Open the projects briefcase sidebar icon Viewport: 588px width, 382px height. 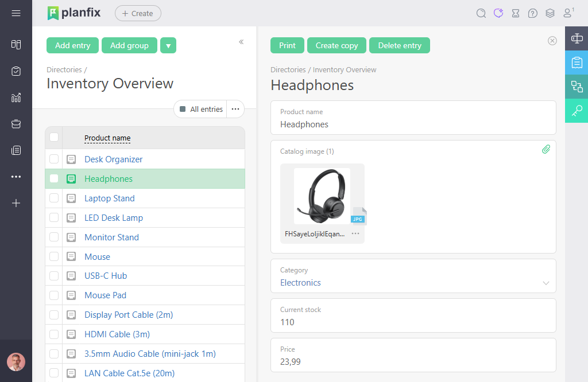[x=16, y=124]
